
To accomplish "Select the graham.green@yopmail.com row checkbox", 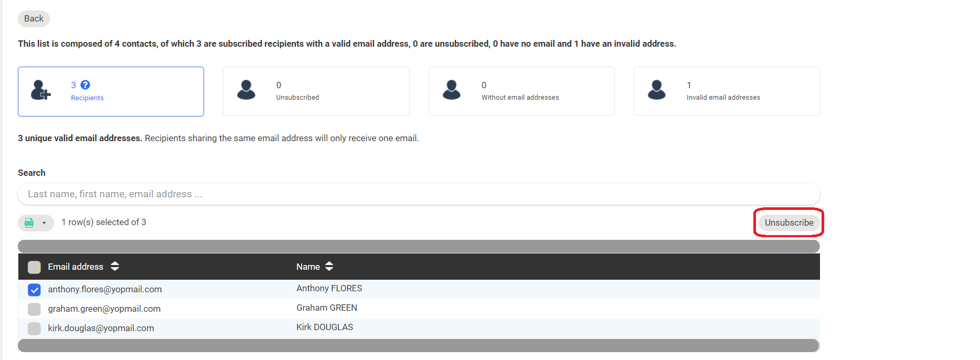I will 34,309.
